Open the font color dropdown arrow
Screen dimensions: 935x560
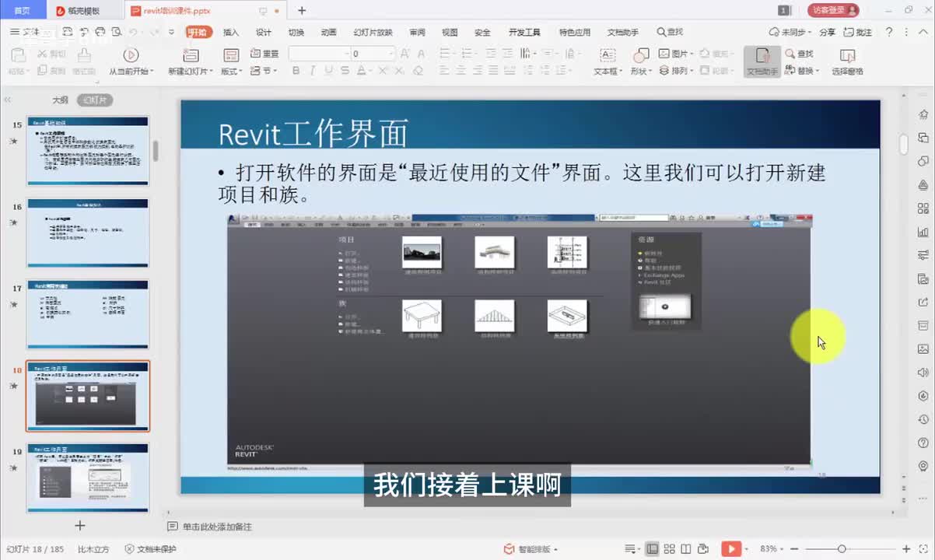372,70
